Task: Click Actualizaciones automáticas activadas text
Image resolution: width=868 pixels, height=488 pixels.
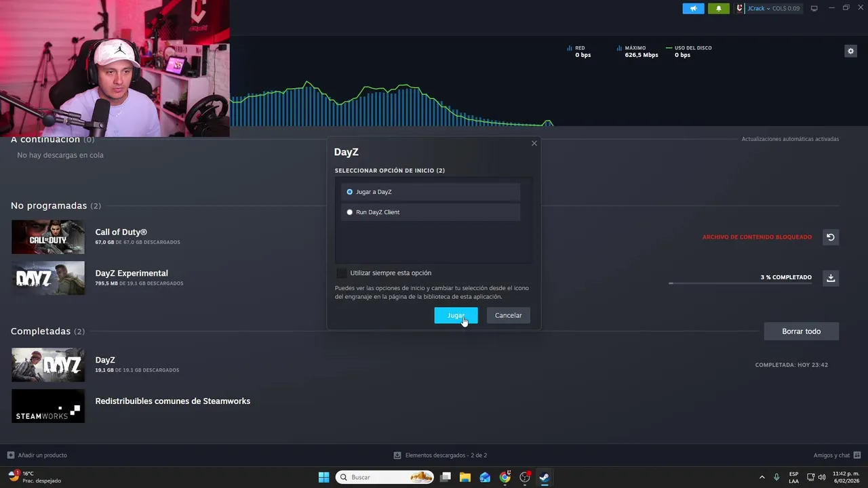Action: coord(790,139)
